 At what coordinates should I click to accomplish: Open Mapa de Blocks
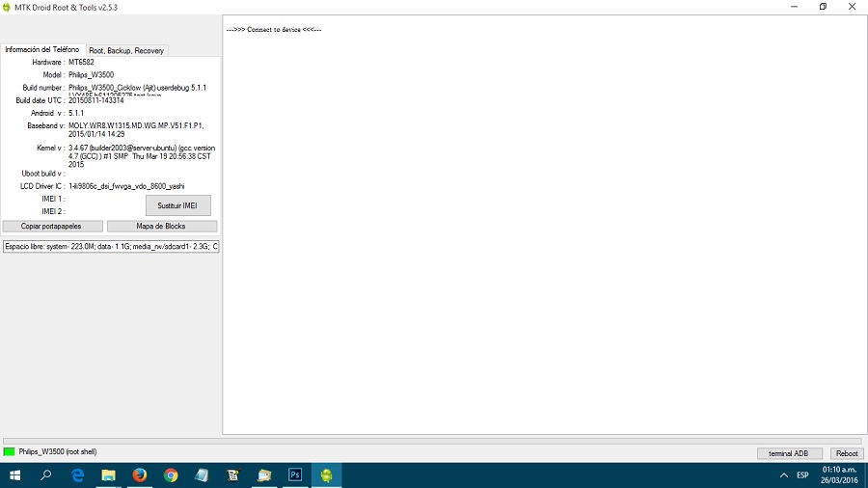coord(162,226)
